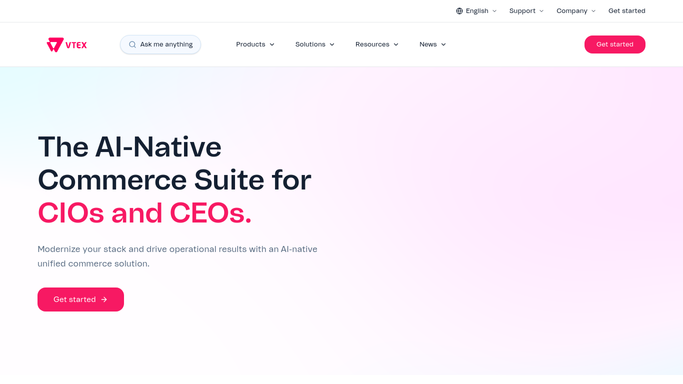The height and width of the screenshot is (384, 683).
Task: Click the 'CIOs and CEOs.' headline text
Action: pyautogui.click(x=145, y=213)
